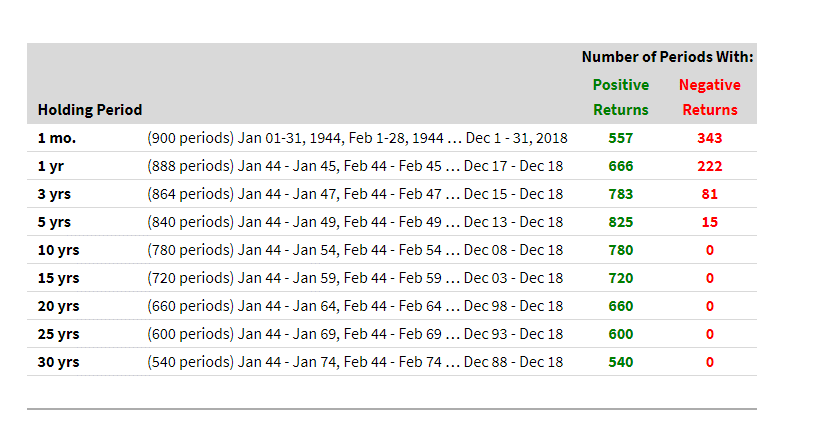Click the Holding Period column header
The image size is (814, 435).
[x=90, y=110]
